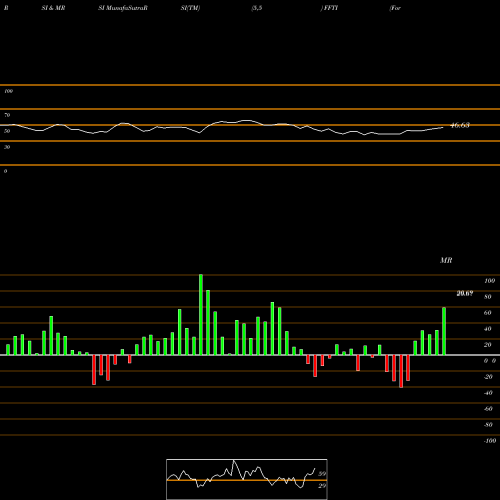Click the RSI axis label 100

click(9, 91)
